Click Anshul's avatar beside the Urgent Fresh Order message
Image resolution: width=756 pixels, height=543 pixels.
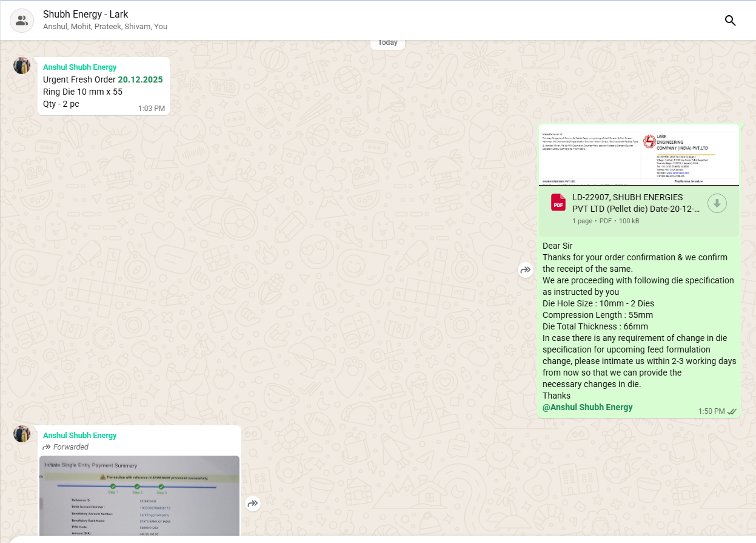[22, 66]
